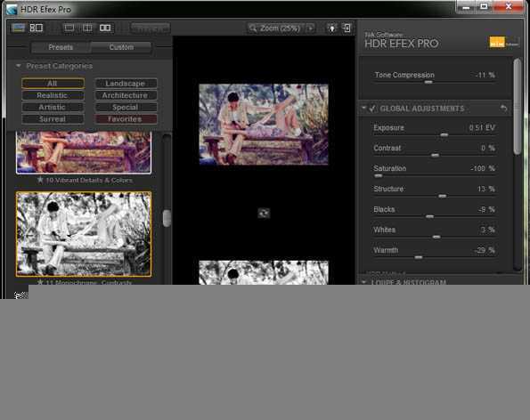Click the greyed-out Preview button in toolbar

click(x=151, y=28)
